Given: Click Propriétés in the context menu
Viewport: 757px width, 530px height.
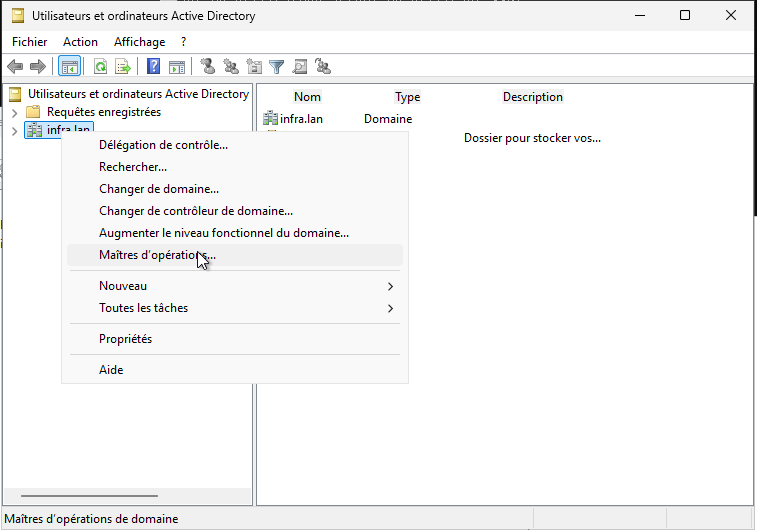Looking at the screenshot, I should tap(125, 339).
